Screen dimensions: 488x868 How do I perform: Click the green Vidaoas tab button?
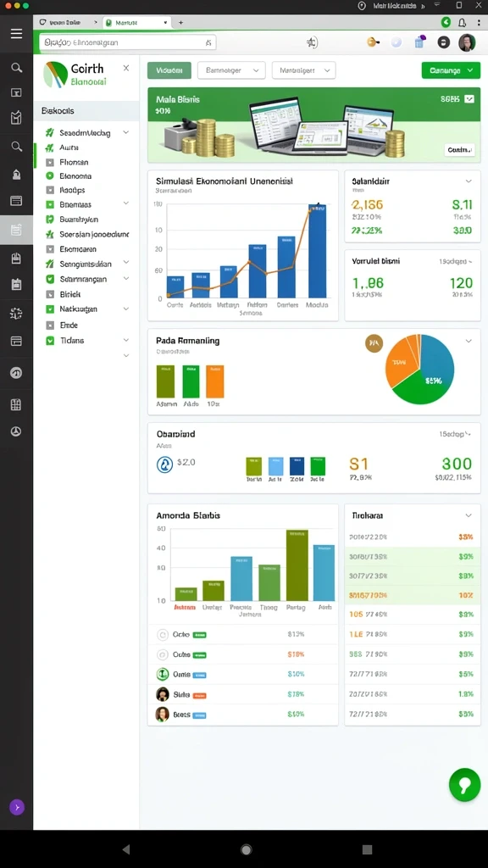169,70
